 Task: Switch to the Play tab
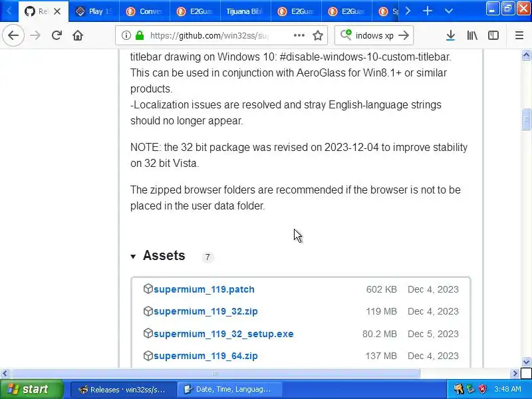pyautogui.click(x=94, y=11)
